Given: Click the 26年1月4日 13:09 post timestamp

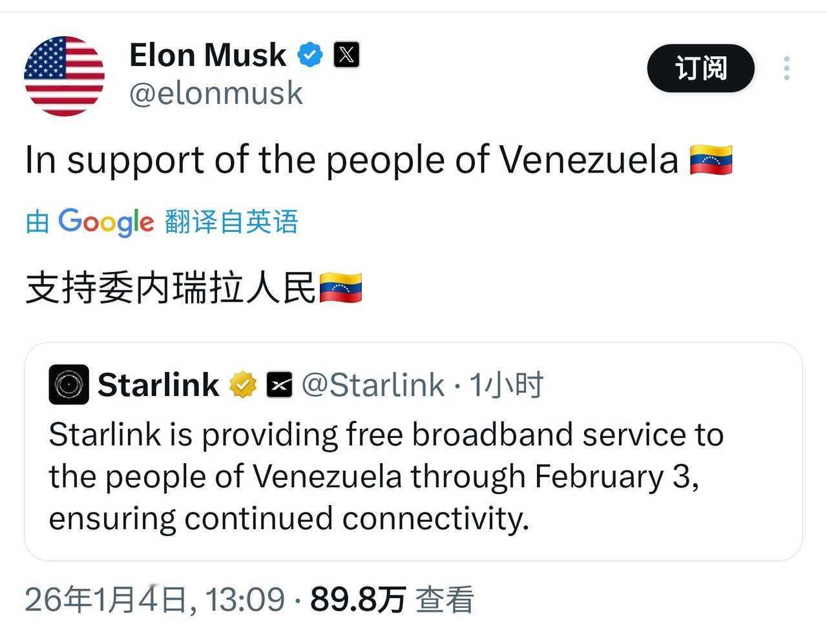Looking at the screenshot, I should (155, 599).
